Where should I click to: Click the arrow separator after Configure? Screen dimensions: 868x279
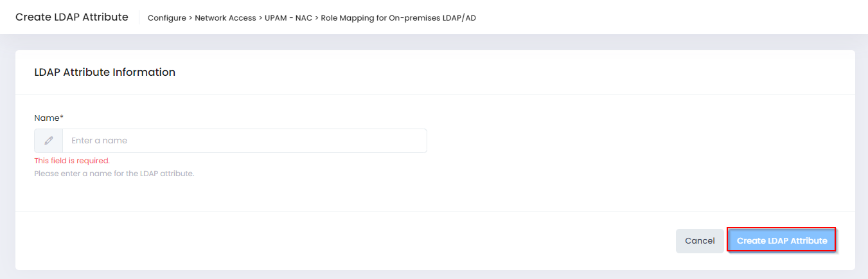tap(190, 18)
